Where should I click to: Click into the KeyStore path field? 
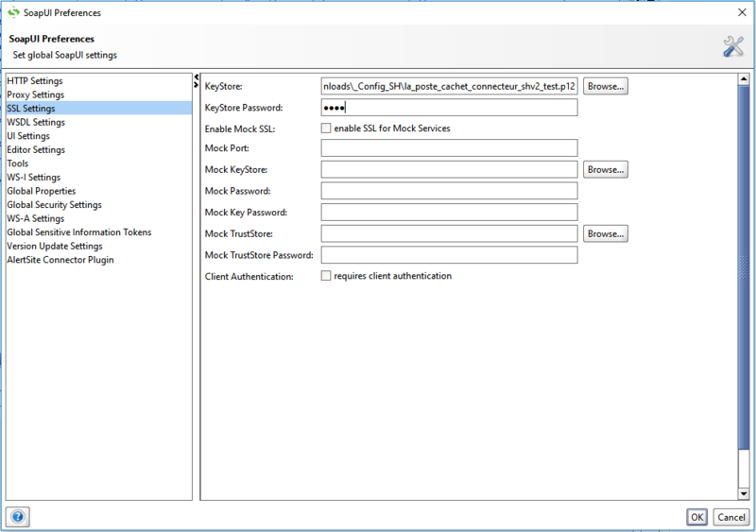[450, 86]
